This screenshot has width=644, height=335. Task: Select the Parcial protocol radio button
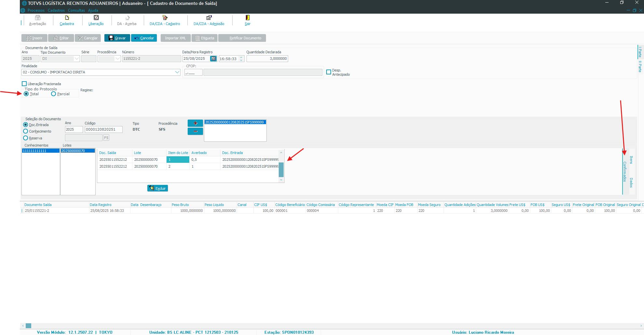[53, 94]
